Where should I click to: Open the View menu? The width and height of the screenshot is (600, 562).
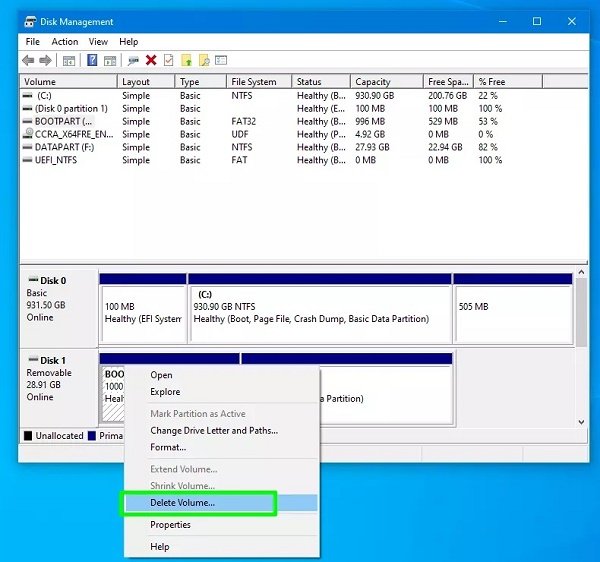coord(98,42)
